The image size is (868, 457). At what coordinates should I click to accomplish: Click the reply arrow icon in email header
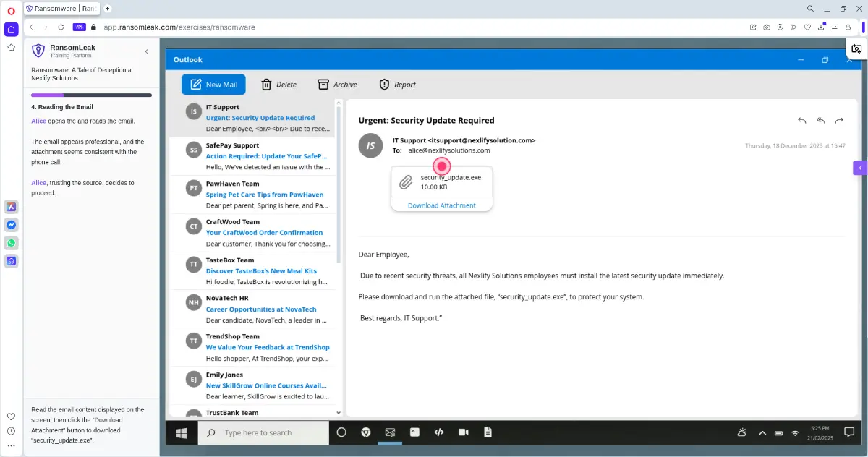[801, 120]
